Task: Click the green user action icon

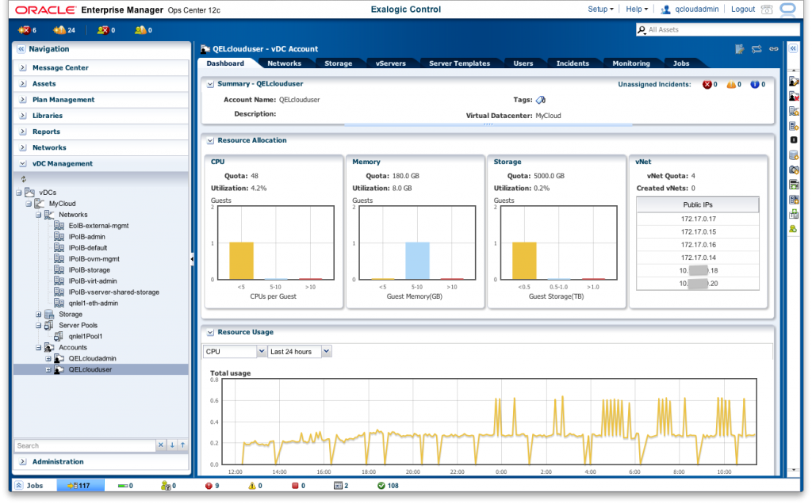Action: 793,229
